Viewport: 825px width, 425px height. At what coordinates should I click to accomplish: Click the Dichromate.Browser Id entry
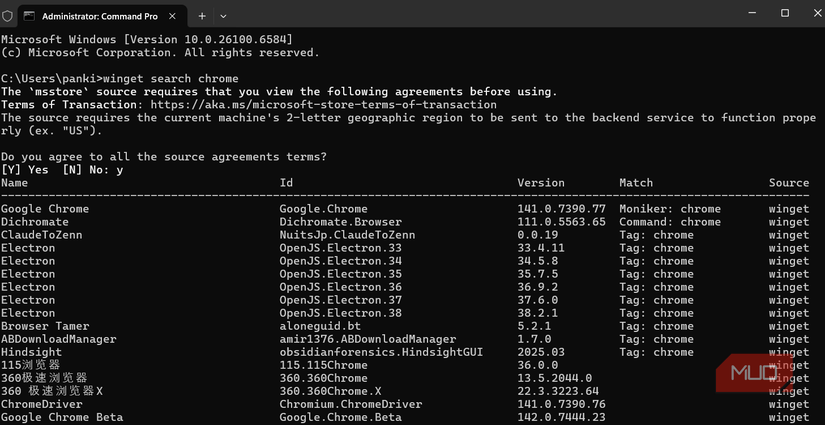coord(340,222)
